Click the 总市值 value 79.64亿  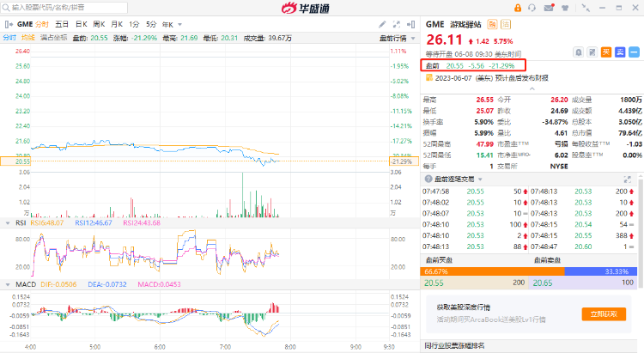click(629, 133)
